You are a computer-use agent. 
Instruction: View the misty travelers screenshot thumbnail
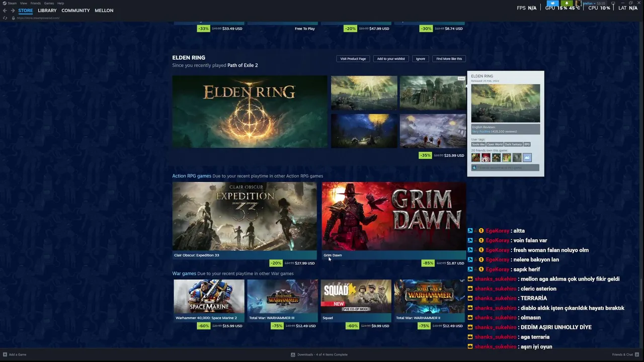tap(433, 131)
